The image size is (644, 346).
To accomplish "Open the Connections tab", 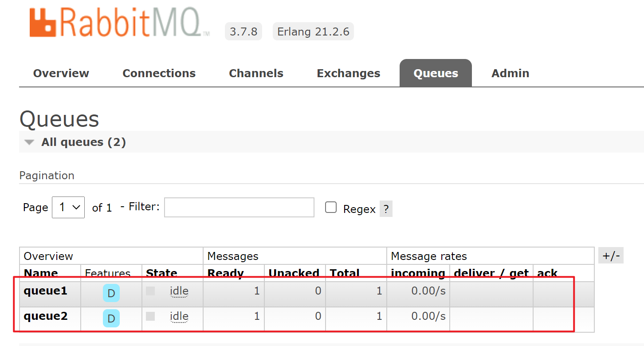I will (x=159, y=73).
